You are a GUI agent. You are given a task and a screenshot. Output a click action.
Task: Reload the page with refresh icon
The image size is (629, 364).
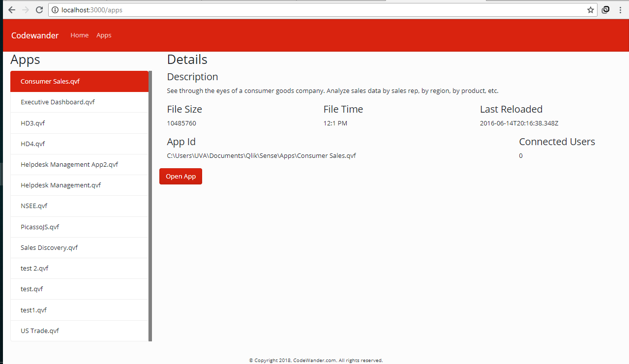point(39,10)
